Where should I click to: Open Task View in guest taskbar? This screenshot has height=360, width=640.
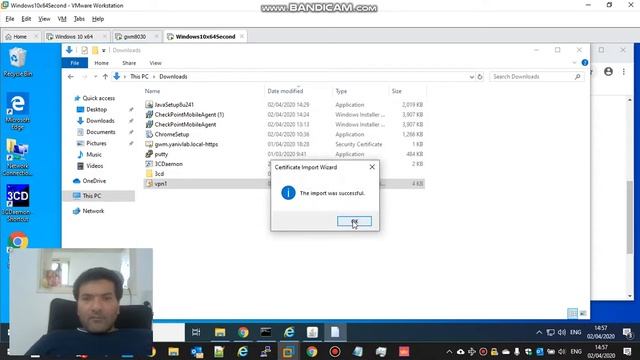(x=196, y=332)
